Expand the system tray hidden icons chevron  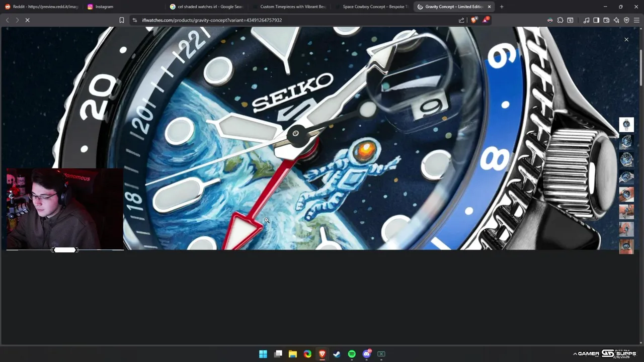click(575, 354)
